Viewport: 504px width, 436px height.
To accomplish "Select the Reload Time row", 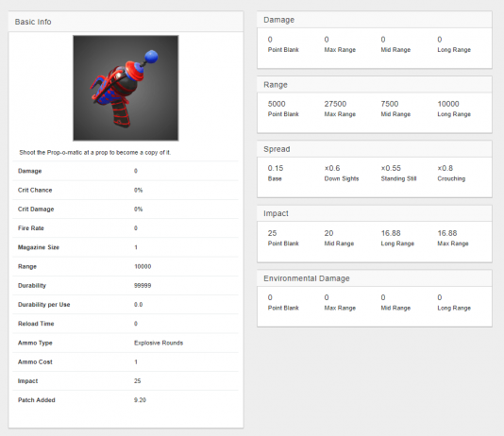I will (x=126, y=324).
